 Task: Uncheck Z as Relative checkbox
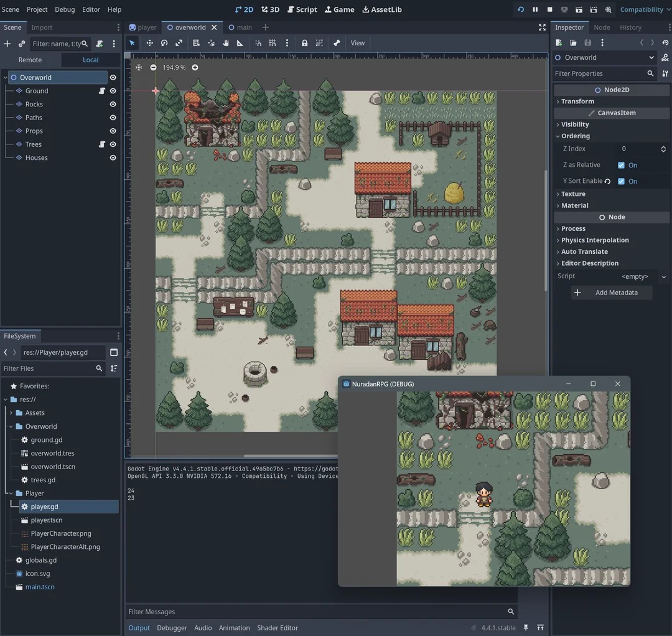point(621,165)
